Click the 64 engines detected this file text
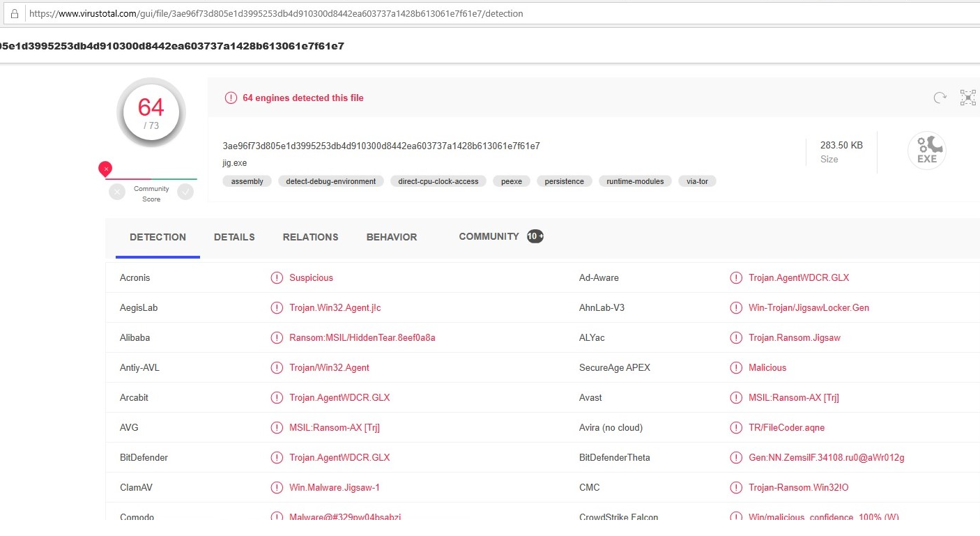Image resolution: width=980 pixels, height=536 pixels. pyautogui.click(x=303, y=98)
